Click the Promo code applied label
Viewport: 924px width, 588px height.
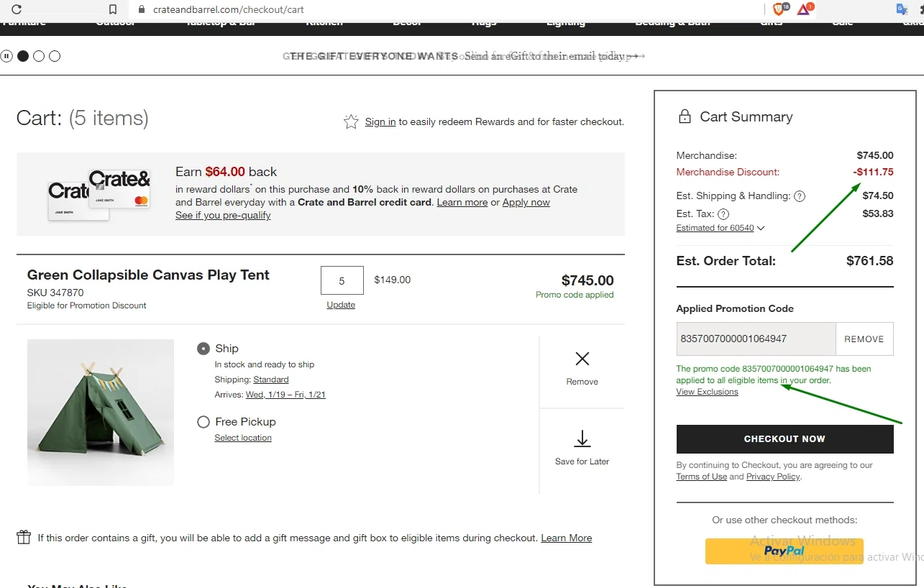[575, 295]
